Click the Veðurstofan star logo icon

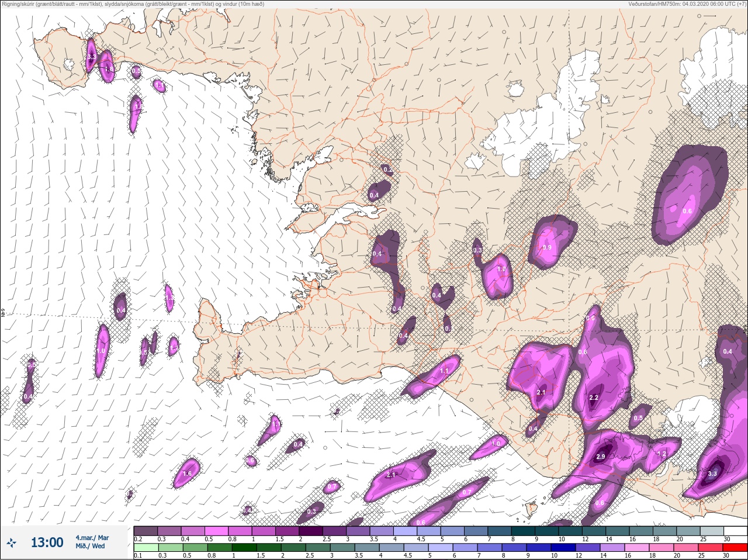point(12,542)
